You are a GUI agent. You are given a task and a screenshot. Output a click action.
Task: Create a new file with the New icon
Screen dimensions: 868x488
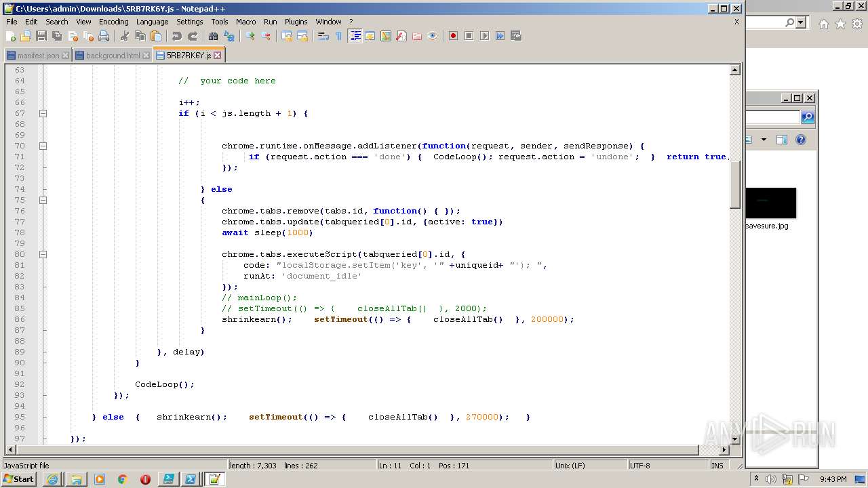point(11,36)
